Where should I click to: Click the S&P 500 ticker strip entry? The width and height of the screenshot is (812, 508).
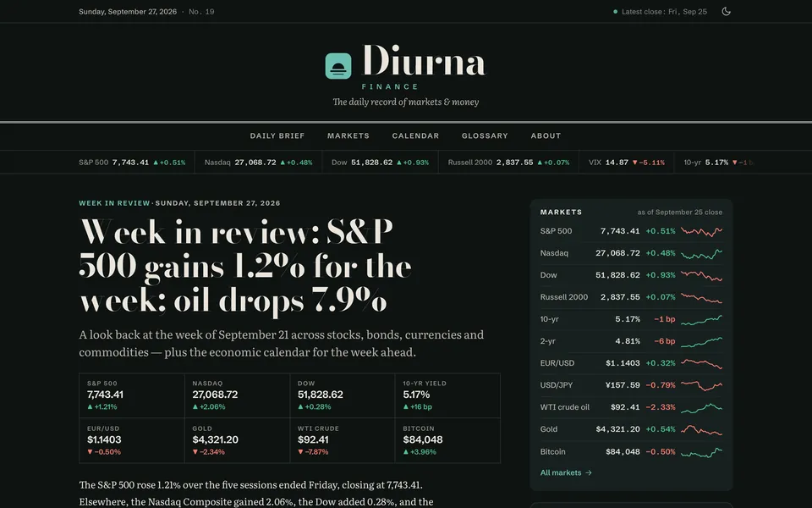pyautogui.click(x=132, y=163)
